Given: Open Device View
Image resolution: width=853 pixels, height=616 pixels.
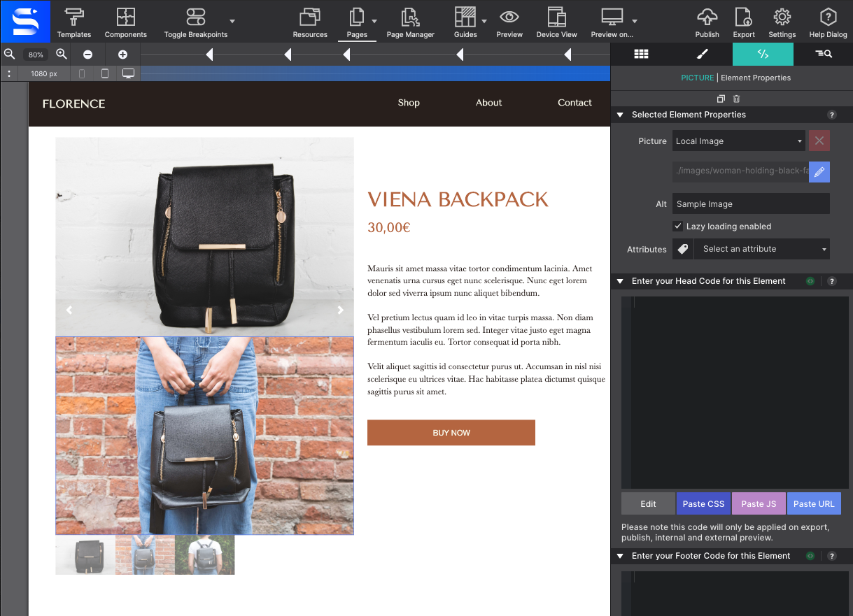Looking at the screenshot, I should (556, 22).
